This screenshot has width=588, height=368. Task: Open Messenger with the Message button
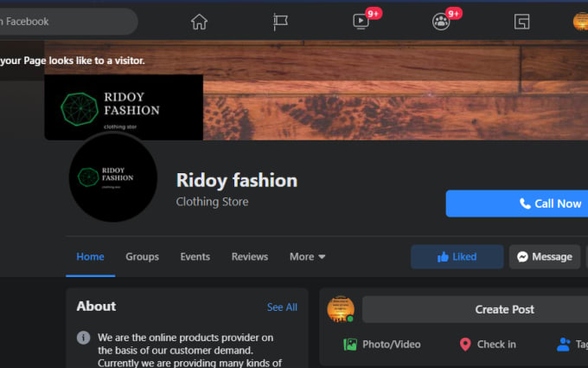pyautogui.click(x=545, y=257)
